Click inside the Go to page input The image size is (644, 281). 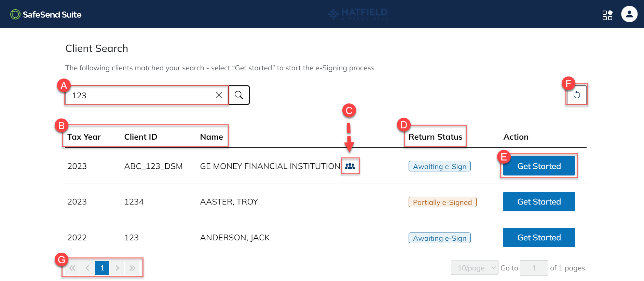[x=534, y=268]
